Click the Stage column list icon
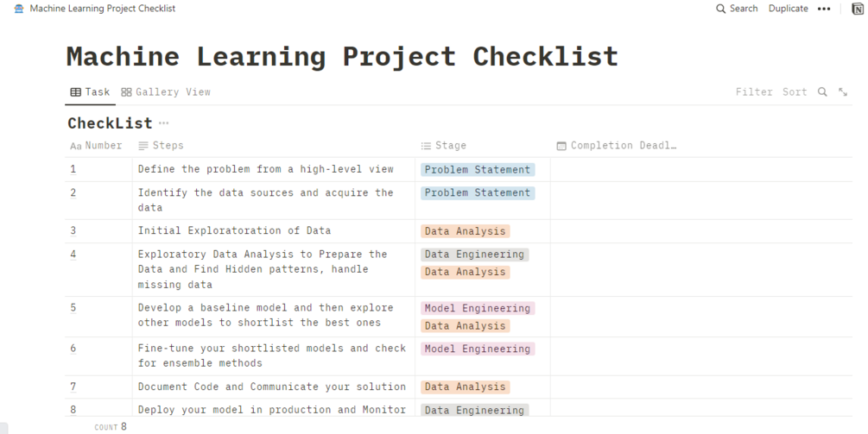Image resolution: width=868 pixels, height=434 pixels. [426, 146]
